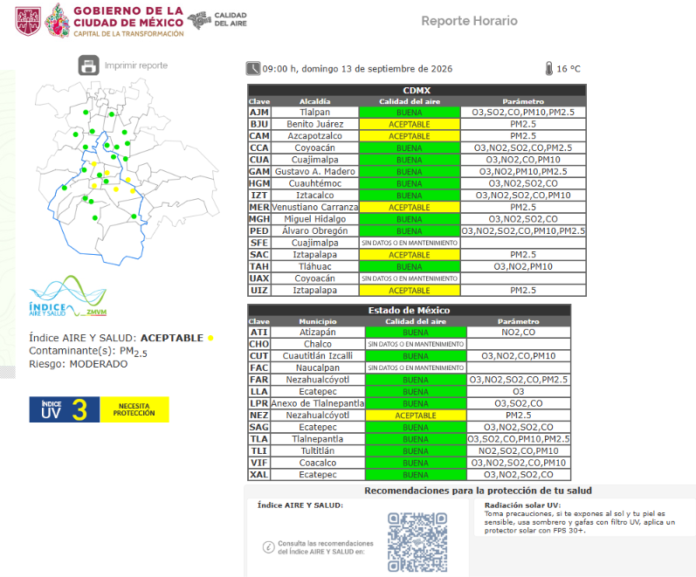Image resolution: width=696 pixels, height=577 pixels.
Task: Select the Reporte Horario heading
Action: [469, 21]
